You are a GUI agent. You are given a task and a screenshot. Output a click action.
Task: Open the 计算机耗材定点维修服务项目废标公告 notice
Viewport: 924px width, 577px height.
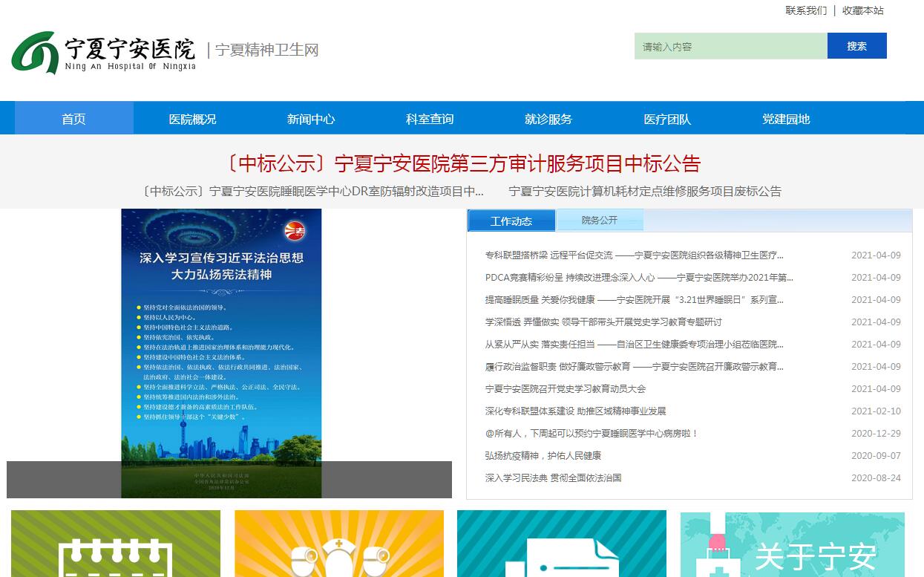(645, 192)
